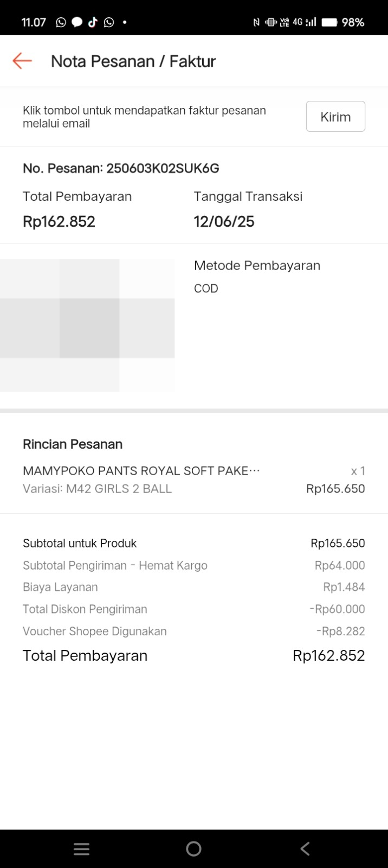The width and height of the screenshot is (388, 868).
Task: Tap the battery icon in status bar
Action: (x=329, y=22)
